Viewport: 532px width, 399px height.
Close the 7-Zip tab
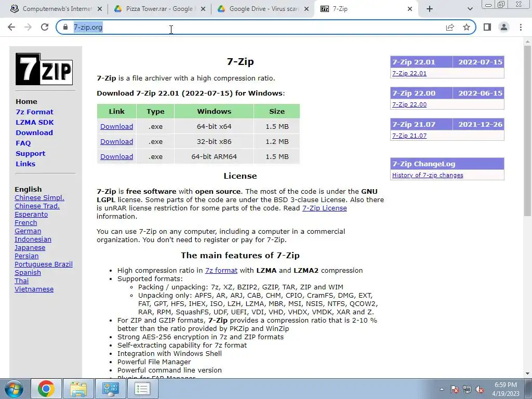[410, 9]
